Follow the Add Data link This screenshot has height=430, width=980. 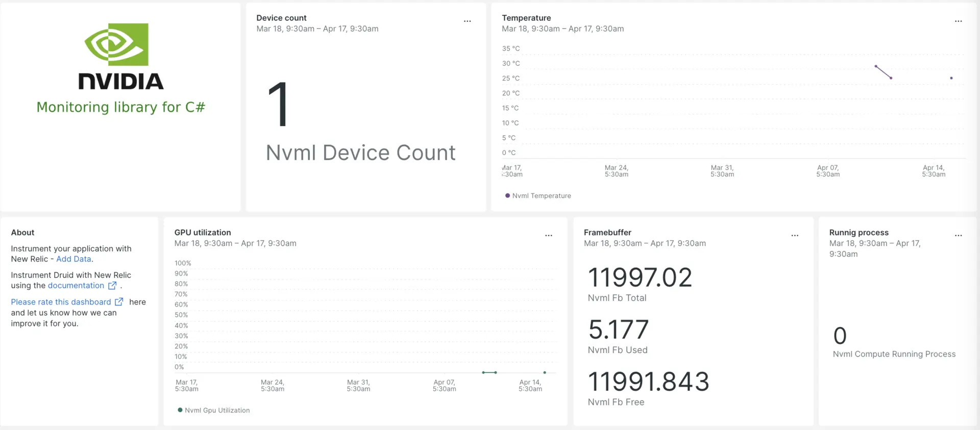point(73,259)
